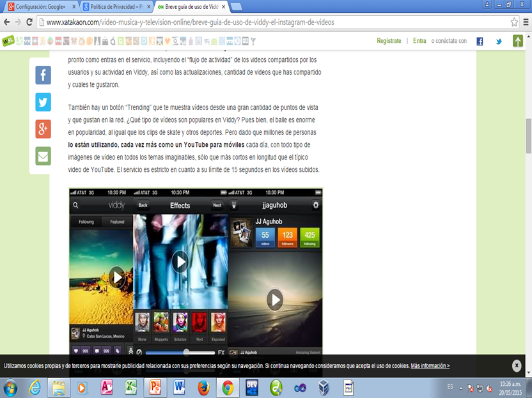Click the red heart network icon
Viewport: 532px width, 398px height.
[x=168, y=42]
